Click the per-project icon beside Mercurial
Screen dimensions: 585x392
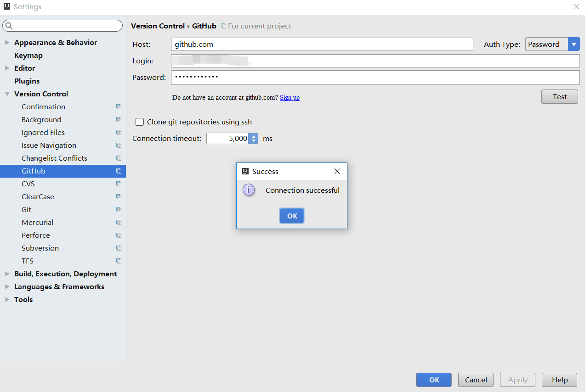[x=119, y=222]
